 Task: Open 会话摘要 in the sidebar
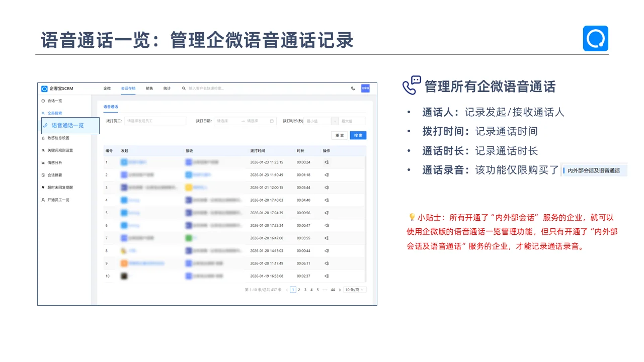(x=52, y=175)
